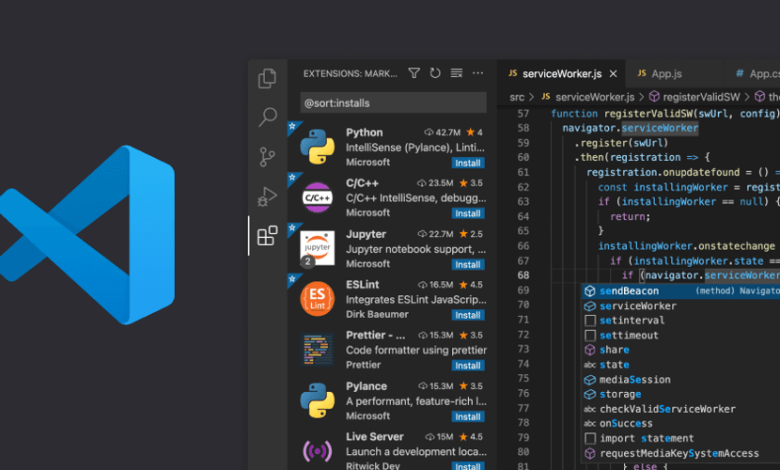
Task: Select import statement autocomplete suggestion
Action: (681, 438)
